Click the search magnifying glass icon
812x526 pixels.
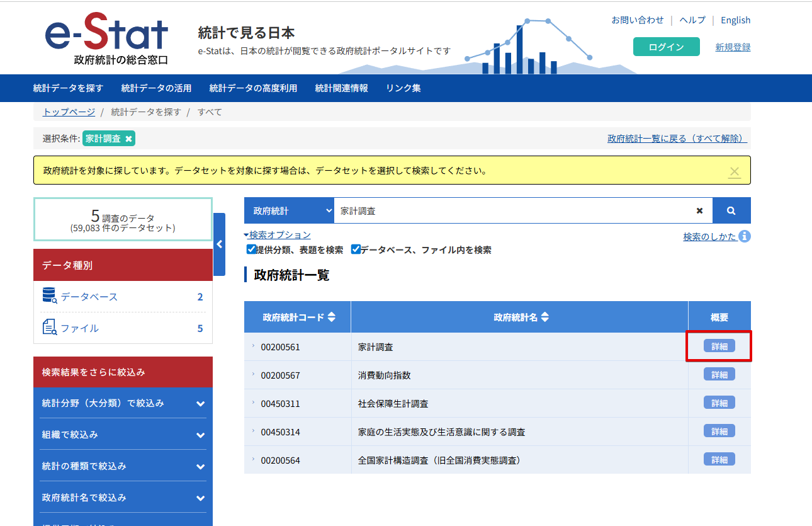(x=731, y=210)
